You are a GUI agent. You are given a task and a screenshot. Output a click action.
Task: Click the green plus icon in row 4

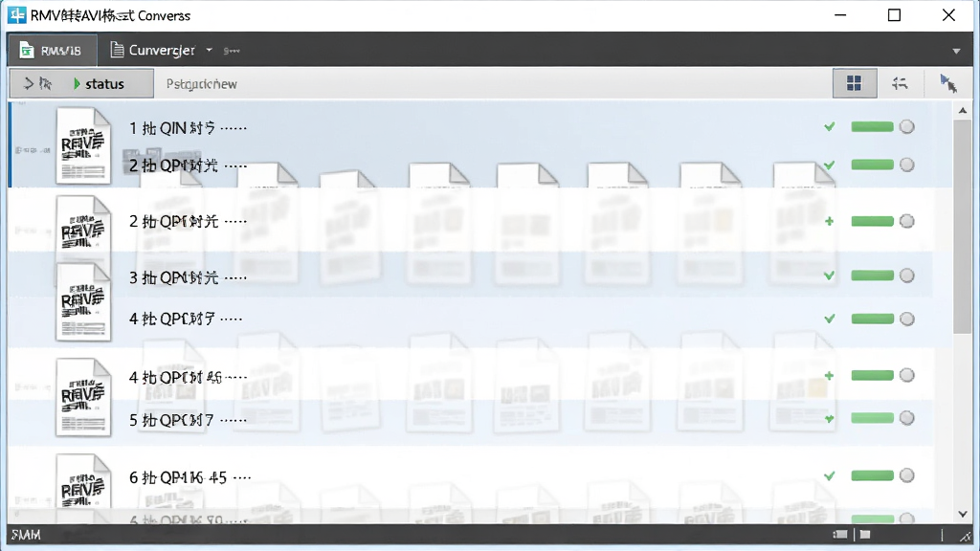pos(830,375)
